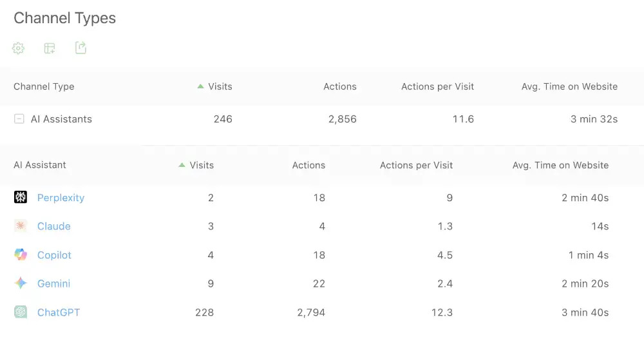This screenshot has height=337, width=644.
Task: Click the top Actions column header
Action: [339, 86]
